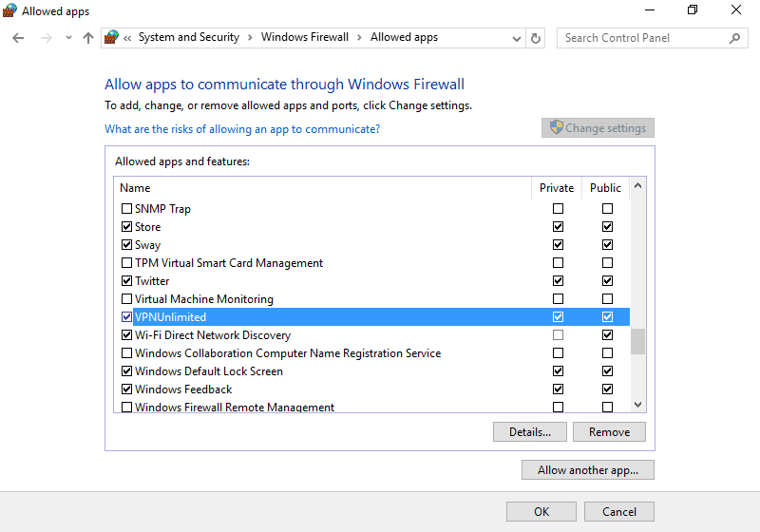Click the list scrollbar down arrow

[637, 405]
